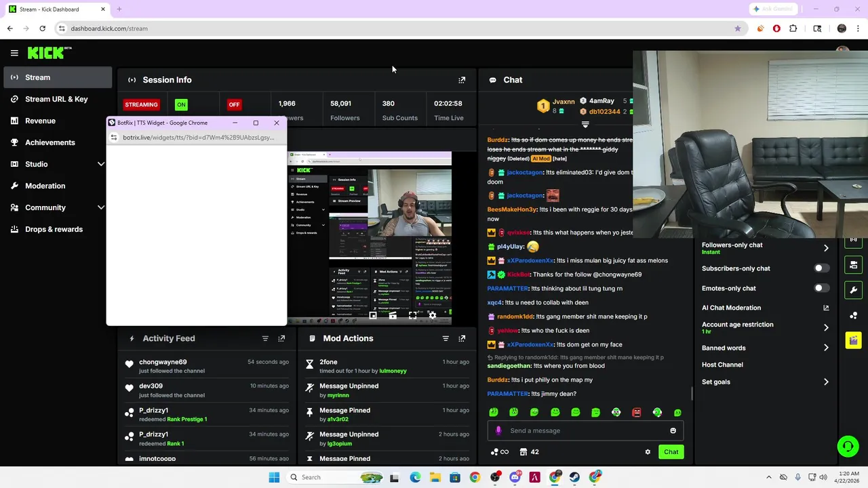Open the wrench tools icon in right rail

pyautogui.click(x=853, y=290)
